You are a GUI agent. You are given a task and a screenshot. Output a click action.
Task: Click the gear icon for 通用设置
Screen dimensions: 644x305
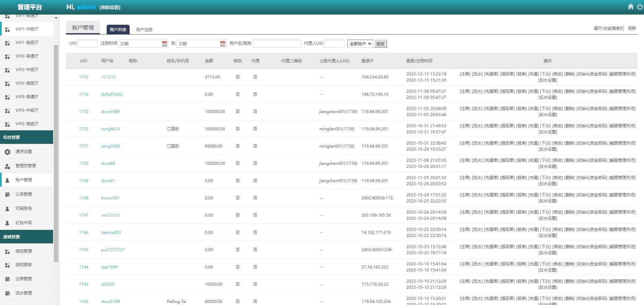pos(7,152)
